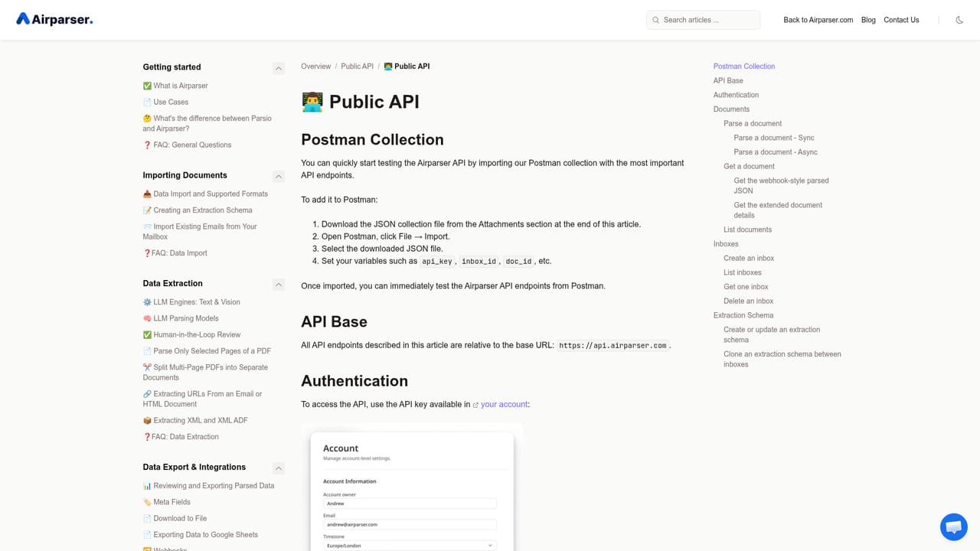The width and height of the screenshot is (980, 551).
Task: Open the 'your account' link
Action: pyautogui.click(x=504, y=404)
